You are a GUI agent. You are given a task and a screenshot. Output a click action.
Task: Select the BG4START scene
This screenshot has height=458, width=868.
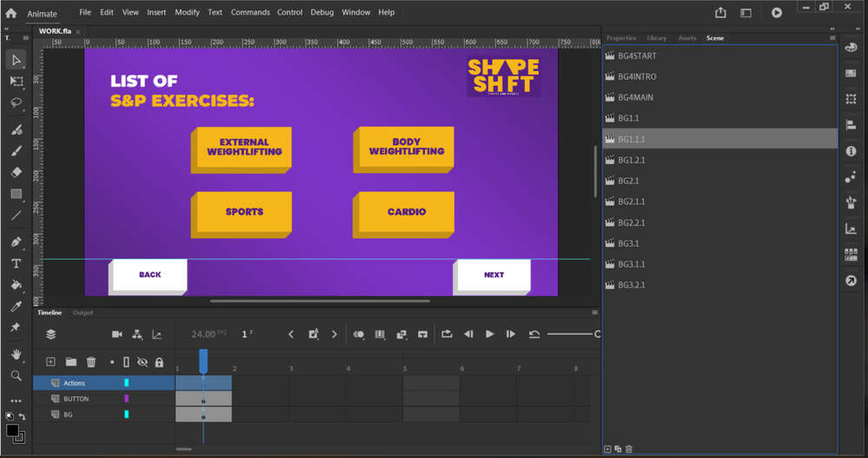point(720,56)
